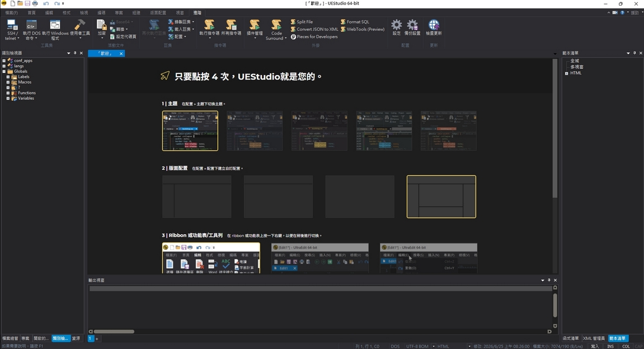Pin the 輸出視窗 panel
The width and height of the screenshot is (644, 349).
tap(549, 280)
